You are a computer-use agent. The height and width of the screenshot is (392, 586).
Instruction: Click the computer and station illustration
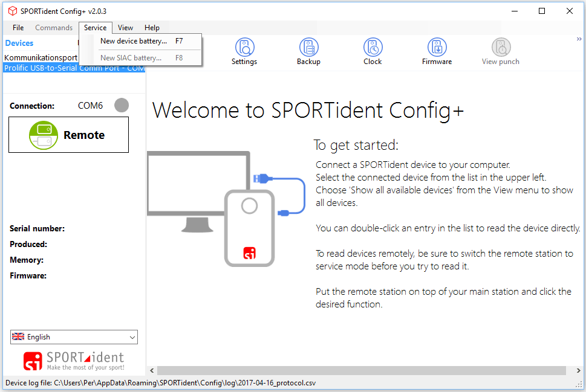[x=226, y=209]
